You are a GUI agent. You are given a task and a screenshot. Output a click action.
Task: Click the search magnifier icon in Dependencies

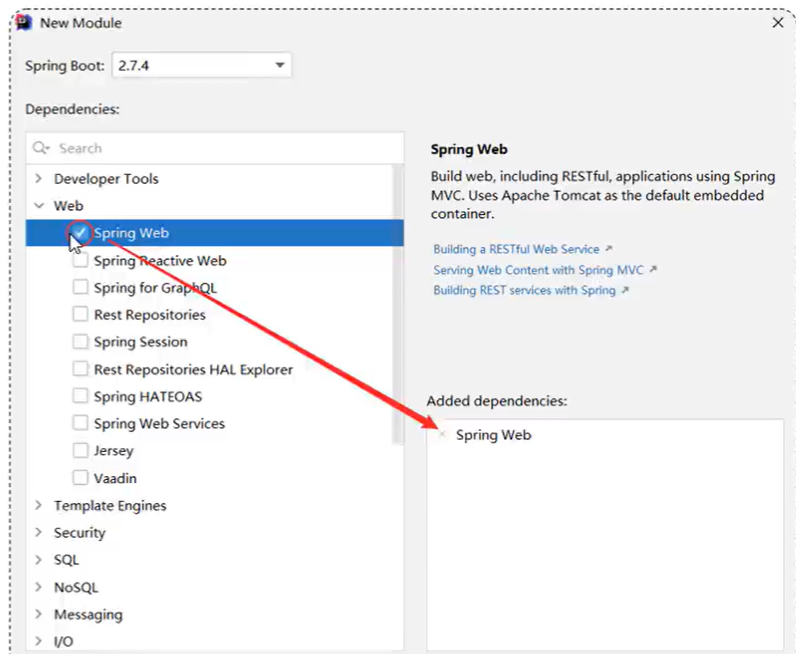(41, 148)
